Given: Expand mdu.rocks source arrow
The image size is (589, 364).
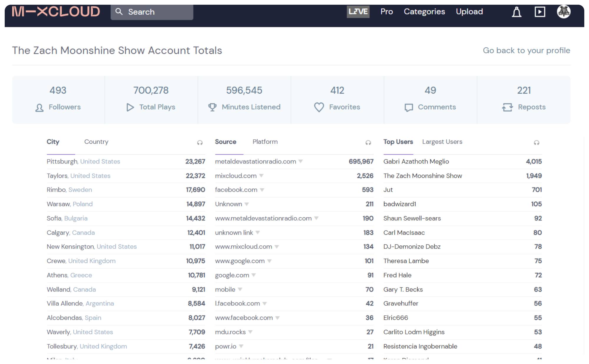Looking at the screenshot, I should click(x=250, y=332).
